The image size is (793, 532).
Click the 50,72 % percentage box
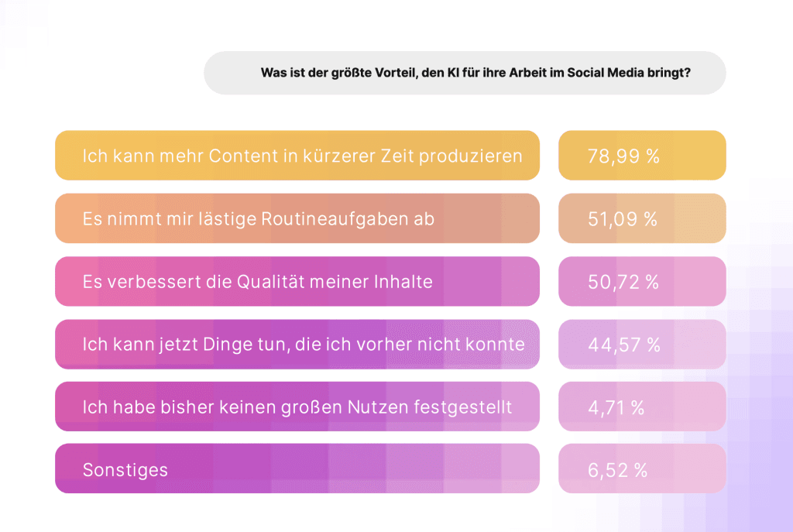point(642,281)
